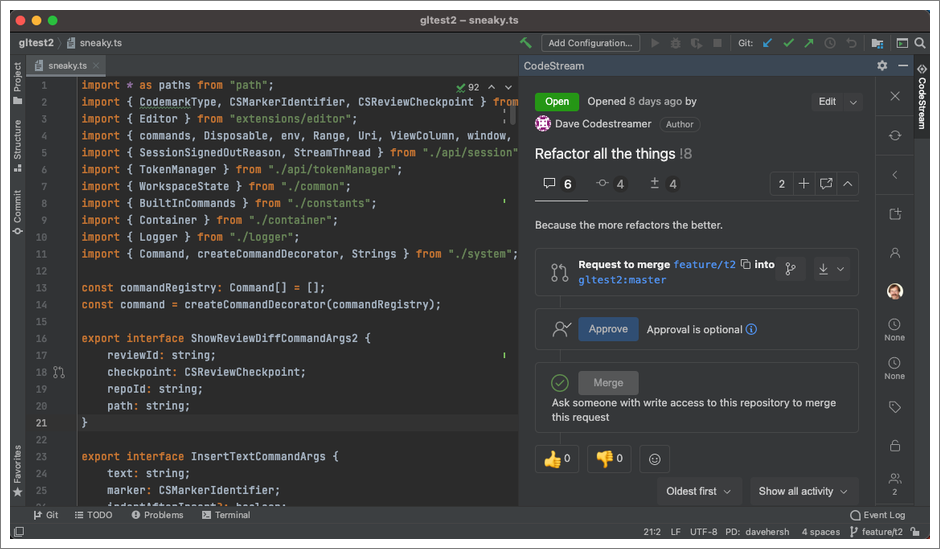
Task: Open the commits tab showing 4
Action: click(611, 184)
